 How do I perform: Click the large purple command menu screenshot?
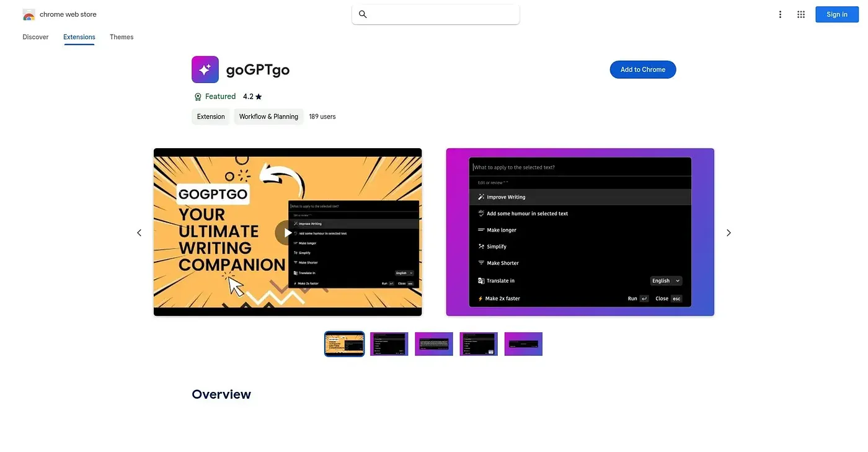(580, 232)
